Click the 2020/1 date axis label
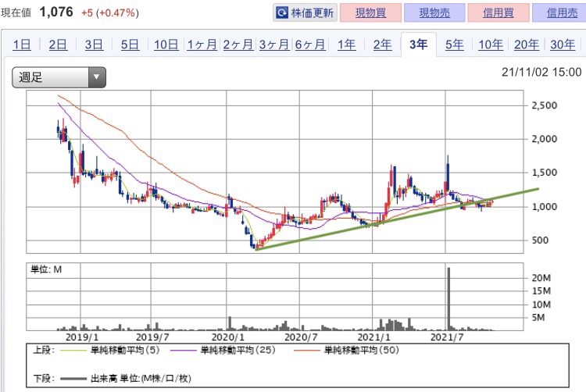 227,337
